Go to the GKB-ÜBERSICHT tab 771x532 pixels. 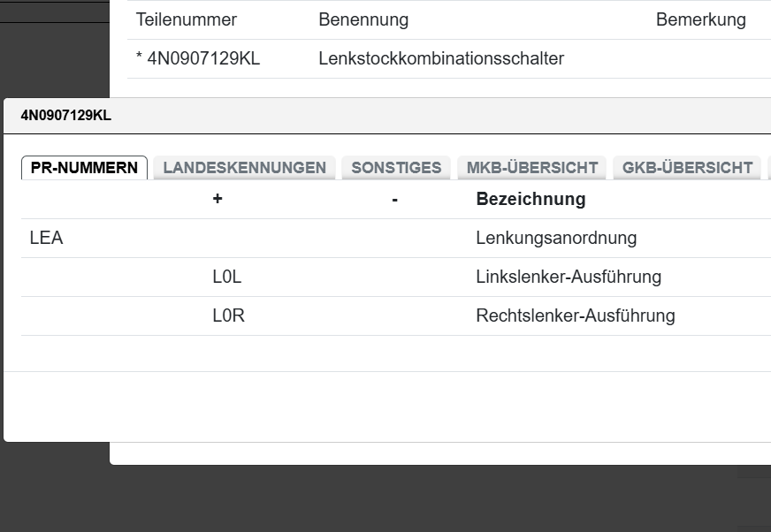[x=687, y=168]
